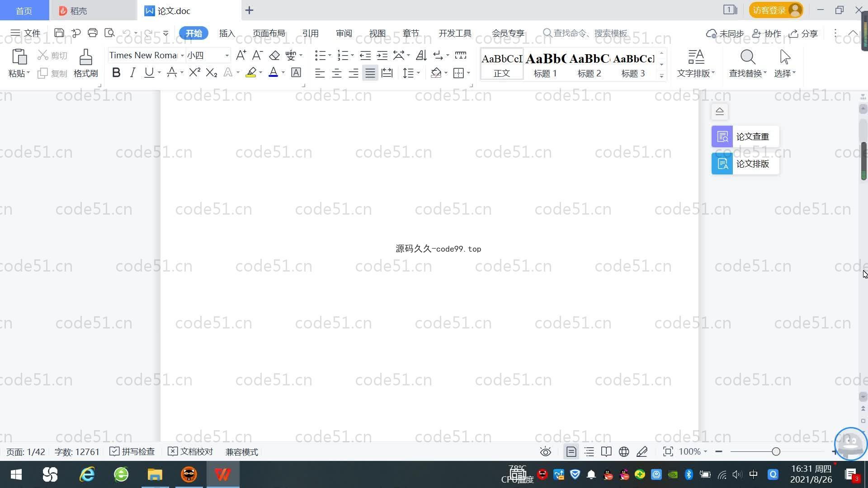The image size is (868, 488).
Task: Click the Save icon in quick toolbar
Action: [x=59, y=33]
